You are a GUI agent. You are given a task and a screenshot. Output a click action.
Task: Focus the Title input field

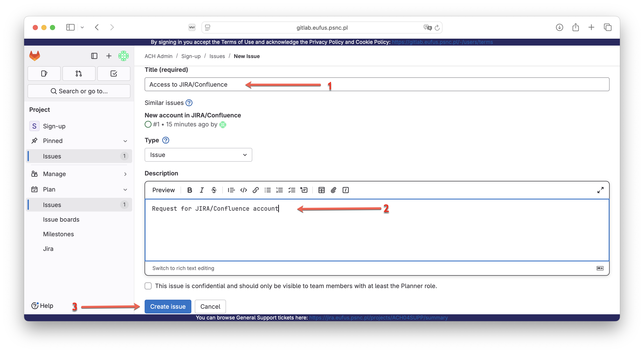point(377,84)
